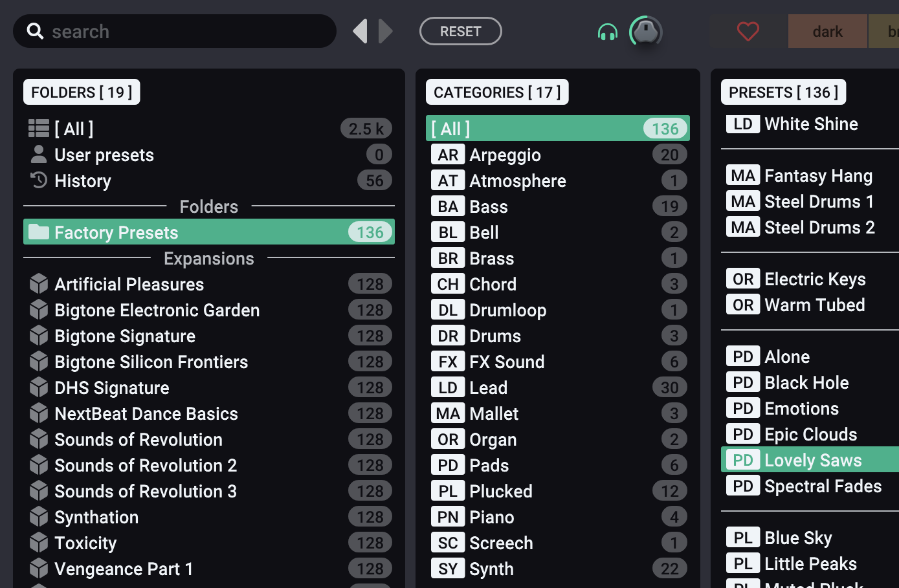Adjust the preview volume knob
Viewport: 899px width, 588px height.
(x=645, y=31)
